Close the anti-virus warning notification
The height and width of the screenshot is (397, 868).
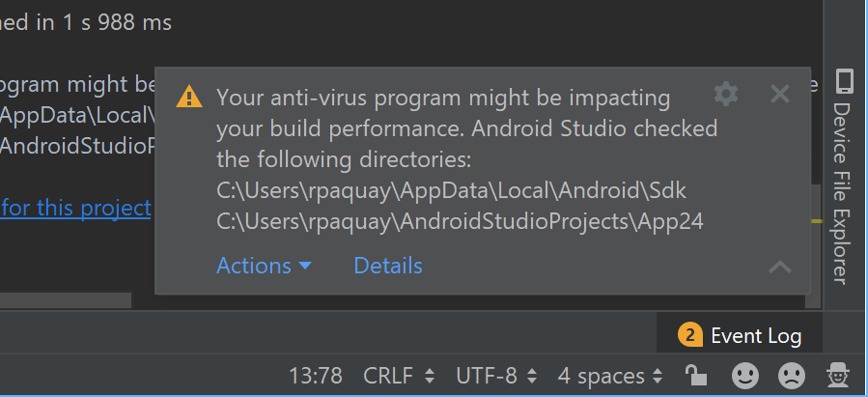(x=780, y=94)
